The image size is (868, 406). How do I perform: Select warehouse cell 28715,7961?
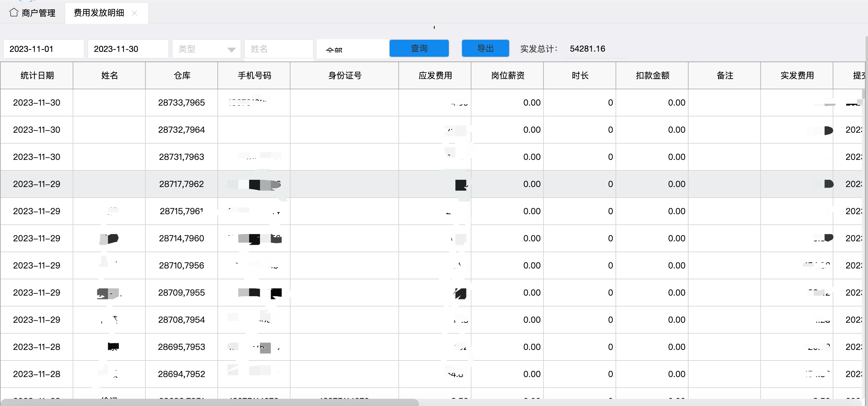point(182,211)
